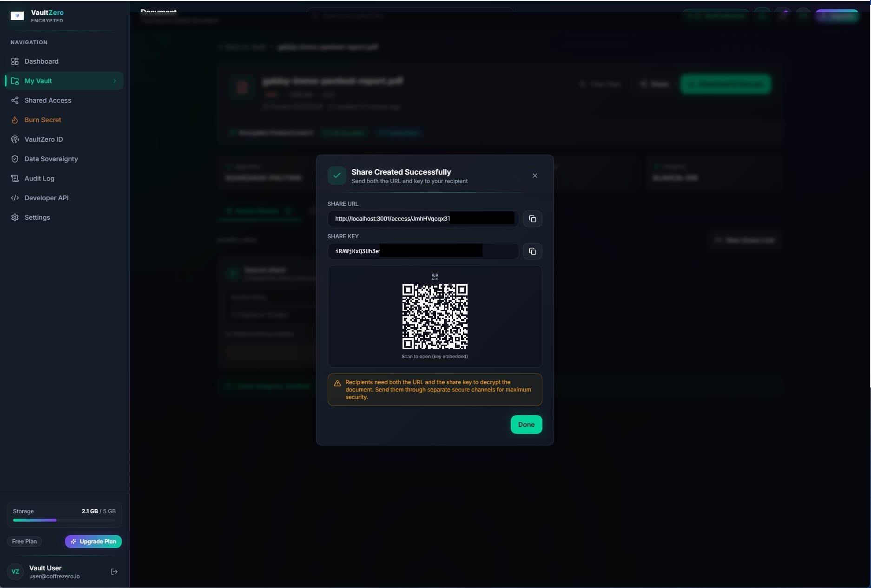The height and width of the screenshot is (588, 871).
Task: Click the Done button
Action: click(526, 424)
